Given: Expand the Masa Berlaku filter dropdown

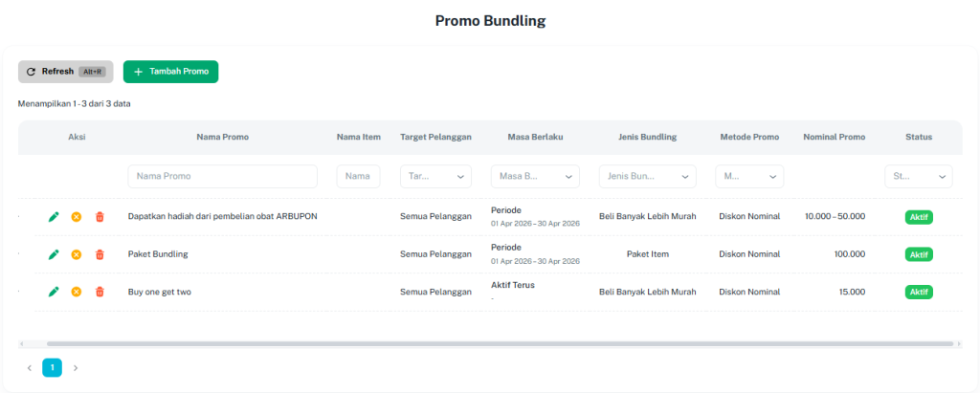Looking at the screenshot, I should pos(534,177).
